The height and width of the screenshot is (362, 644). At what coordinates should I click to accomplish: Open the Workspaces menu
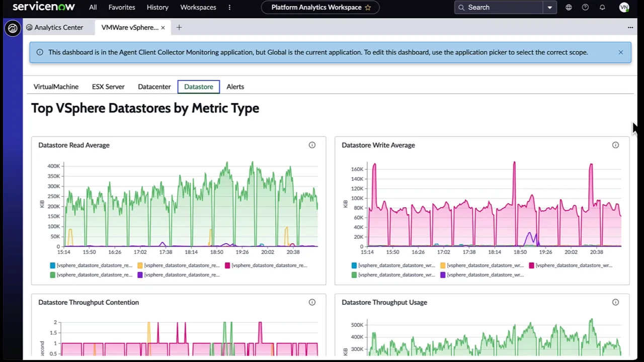click(x=198, y=7)
